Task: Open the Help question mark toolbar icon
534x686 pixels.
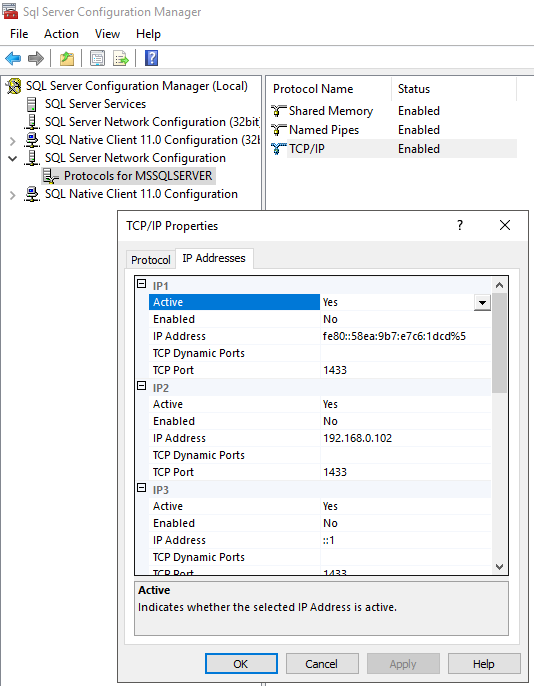Action: pyautogui.click(x=151, y=58)
